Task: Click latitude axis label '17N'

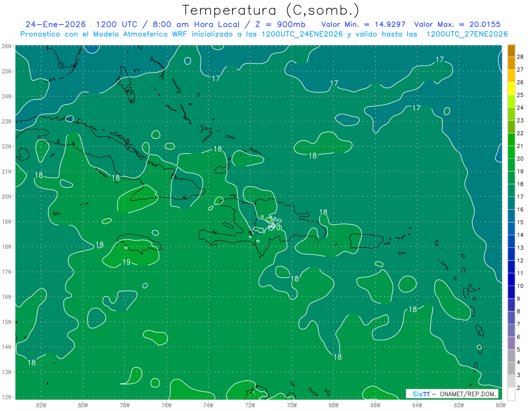Action: point(6,272)
